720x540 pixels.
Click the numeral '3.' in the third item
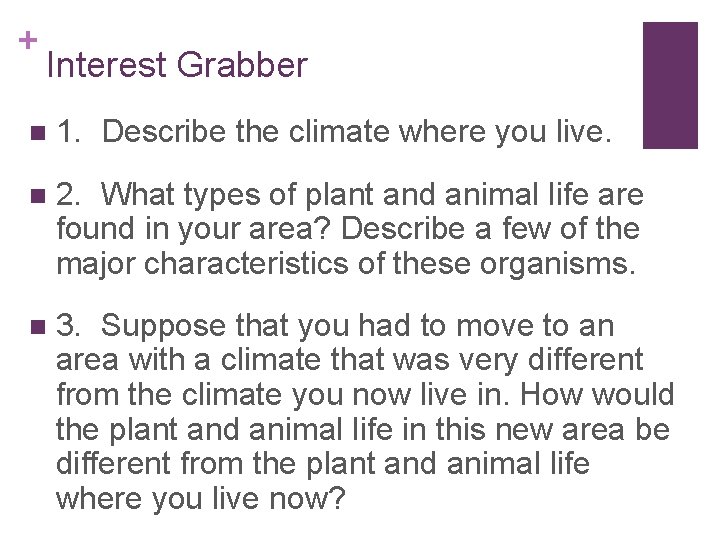click(70, 326)
